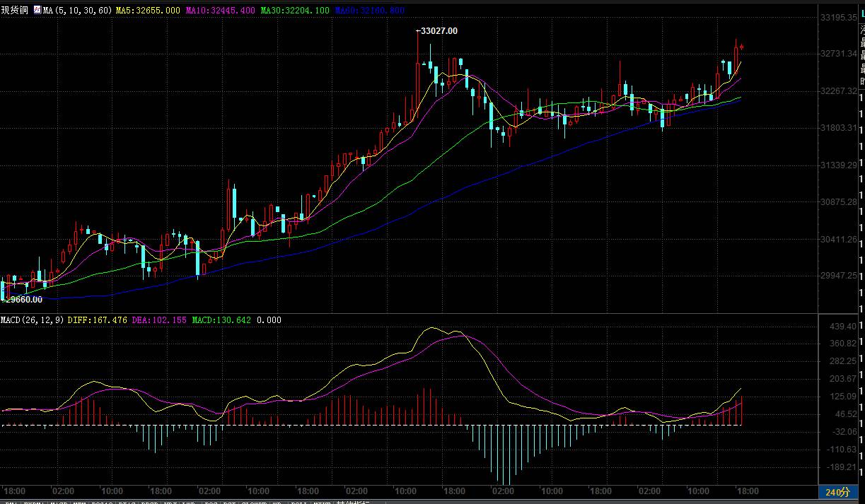Click the 30411.26 price axis label

click(839, 239)
